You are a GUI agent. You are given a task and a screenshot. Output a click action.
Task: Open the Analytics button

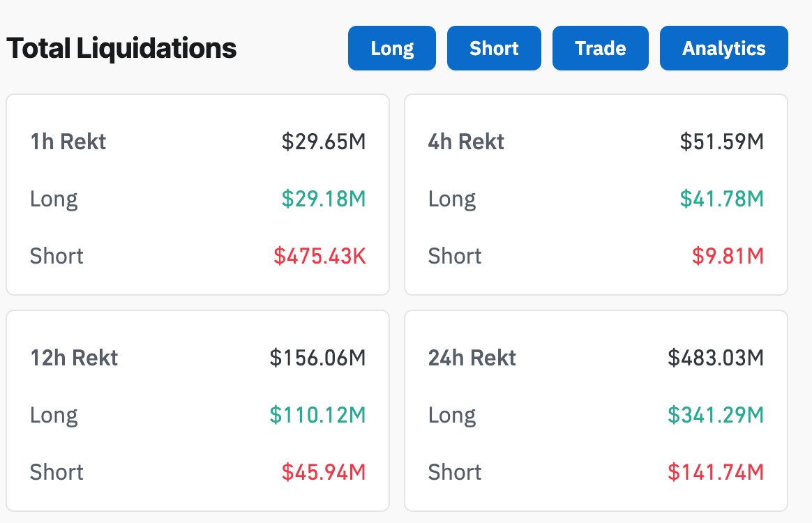[723, 48]
